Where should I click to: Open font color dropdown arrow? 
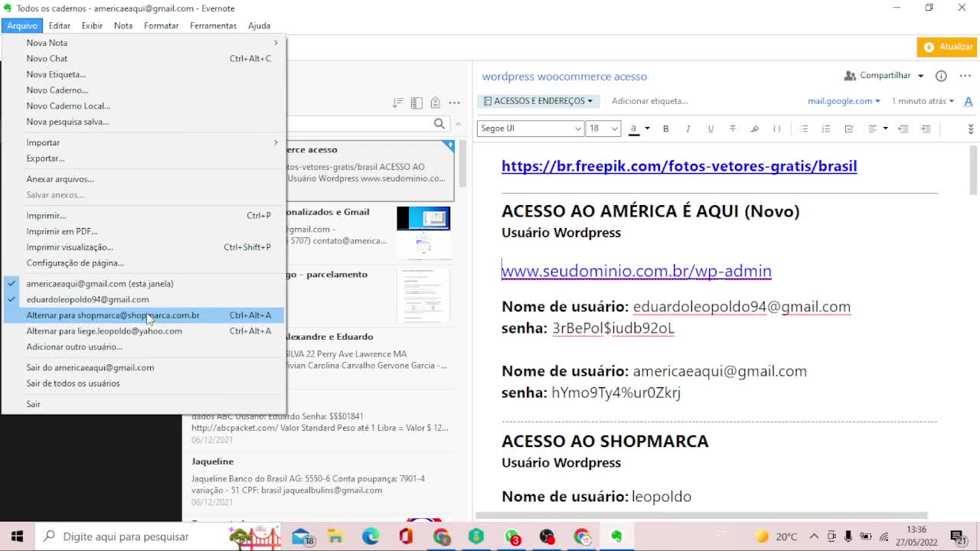(x=647, y=129)
